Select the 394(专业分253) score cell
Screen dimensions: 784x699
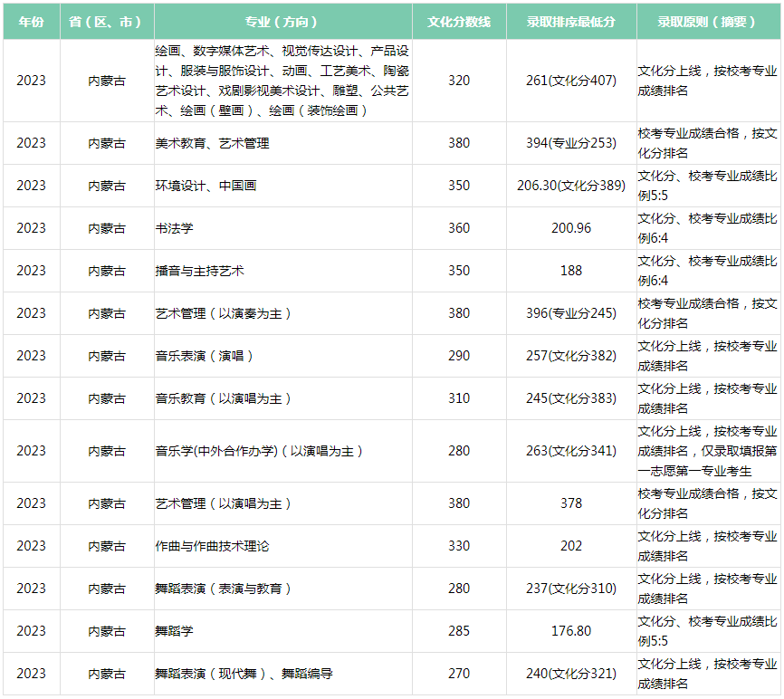pos(570,143)
